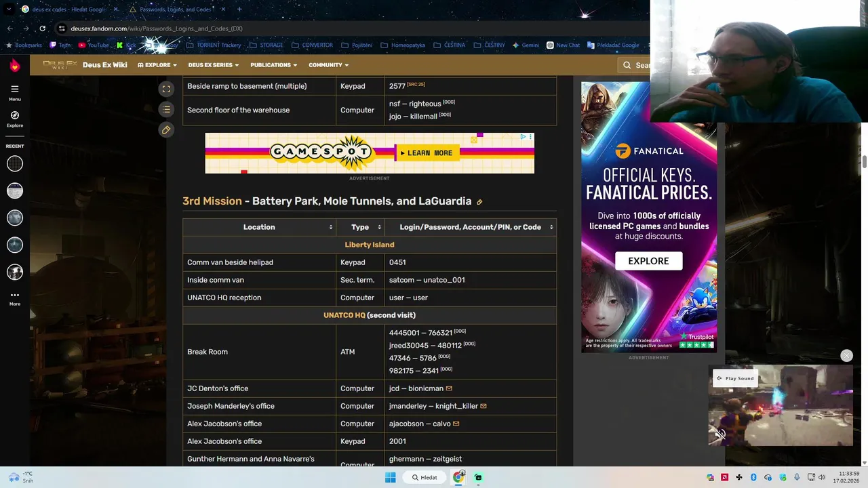Open the YouTube bookmark
868x488 pixels.
click(94, 45)
